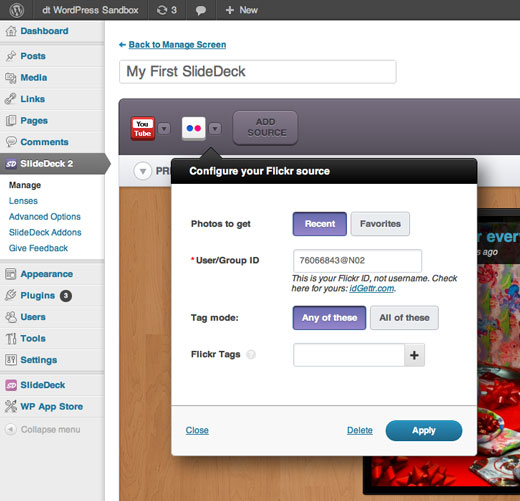Click the ADD SOURCE button
Viewport: 520px width, 501px height.
tap(265, 128)
